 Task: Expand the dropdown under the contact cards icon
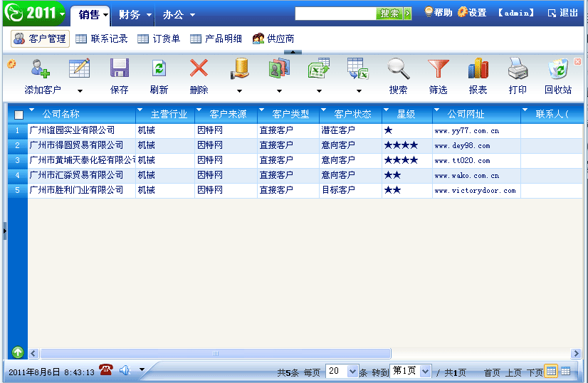(x=279, y=91)
